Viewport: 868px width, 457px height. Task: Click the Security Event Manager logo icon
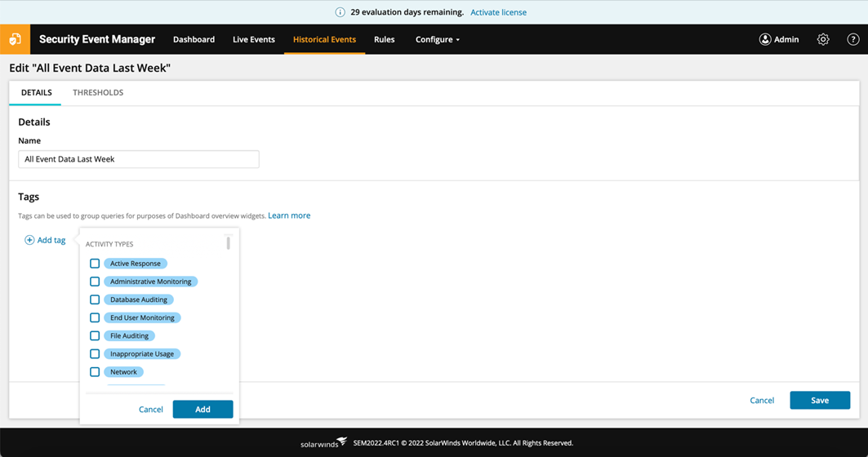tap(15, 39)
